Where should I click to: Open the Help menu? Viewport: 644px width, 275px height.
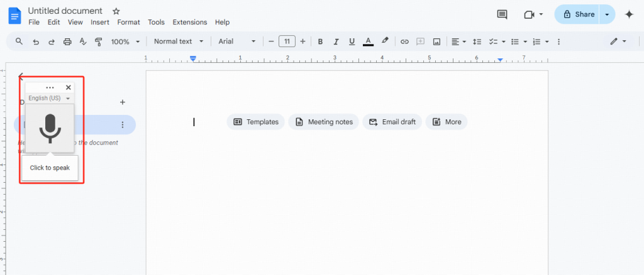pos(222,22)
